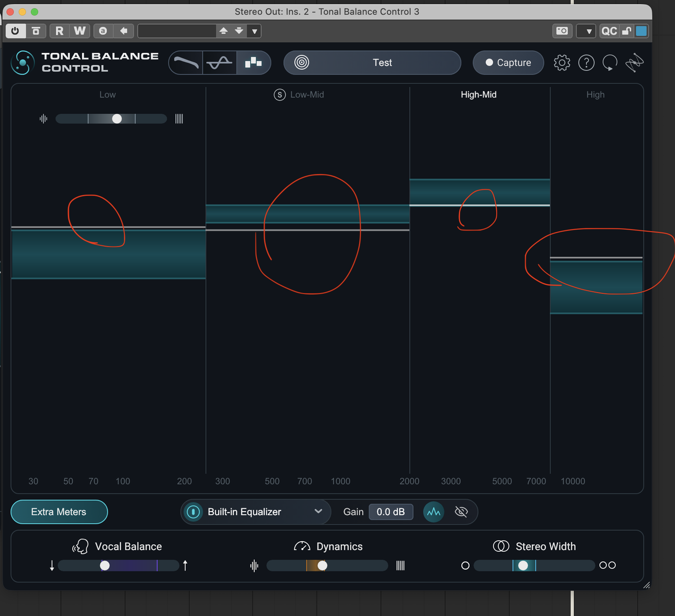Click the Capture button
Viewport: 675px width, 616px height.
point(508,63)
